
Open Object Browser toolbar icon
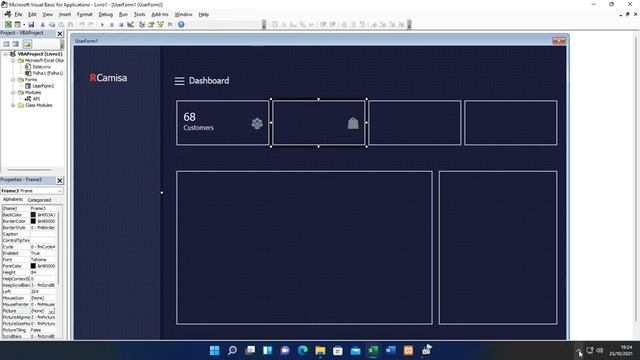(160, 24)
